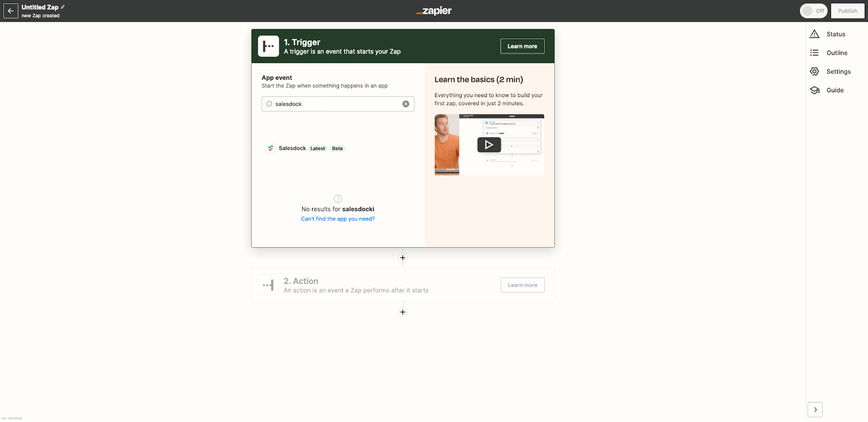Click the Salesdock app logo

[271, 148]
